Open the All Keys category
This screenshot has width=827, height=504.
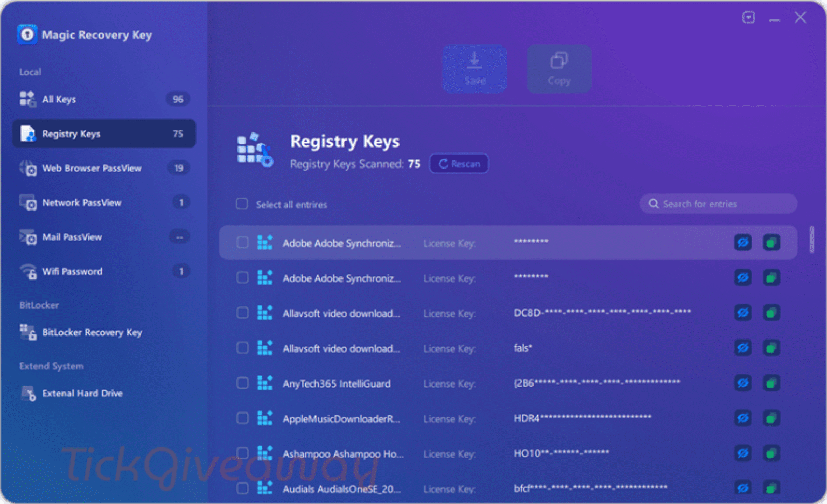(x=104, y=99)
